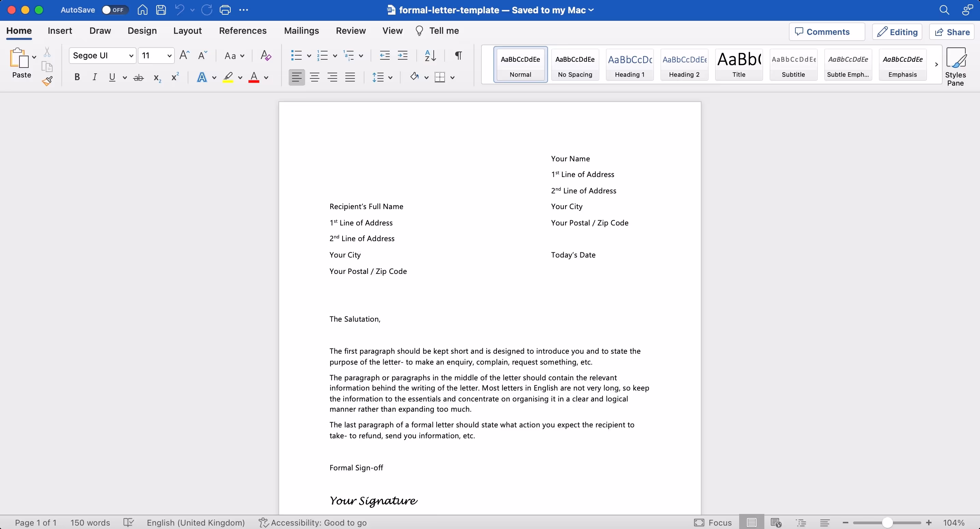Open the Change Case Aa menu
This screenshot has width=980, height=529.
[234, 56]
